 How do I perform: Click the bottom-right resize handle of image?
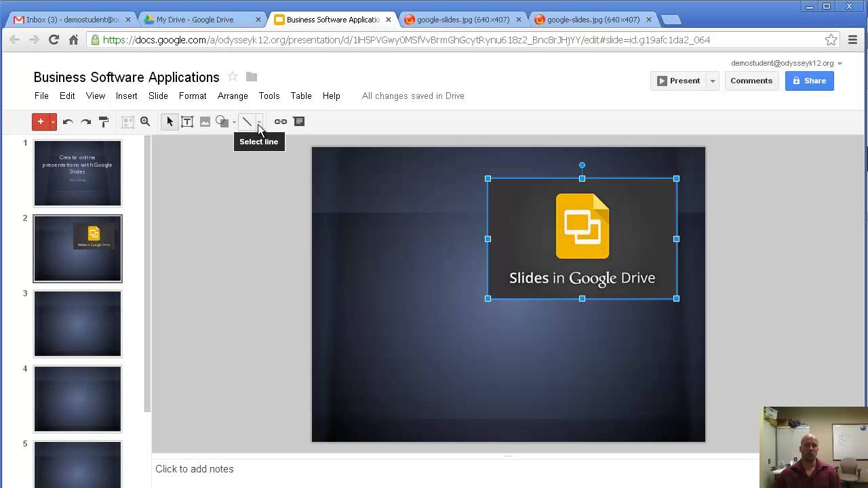676,298
